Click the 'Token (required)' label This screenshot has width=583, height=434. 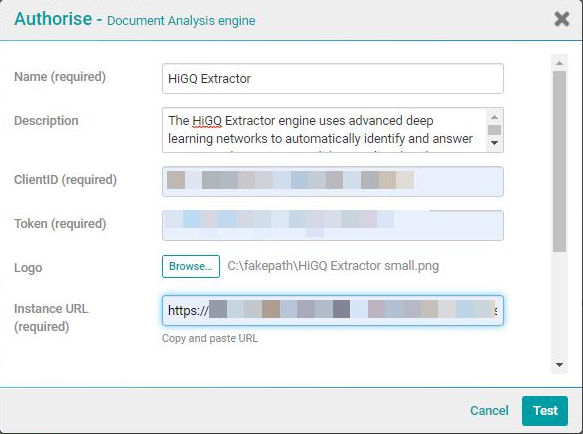pos(60,224)
